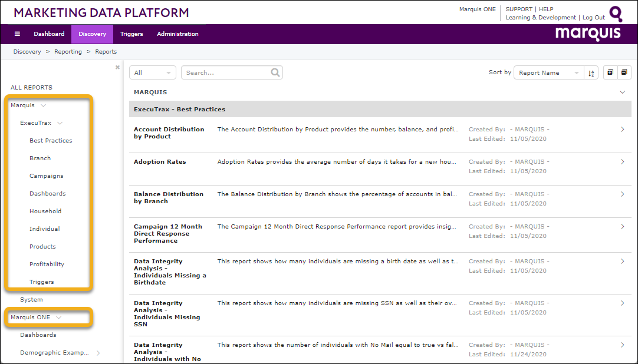The image size is (638, 364).
Task: Click Discovery in the breadcrumb
Action: (27, 52)
